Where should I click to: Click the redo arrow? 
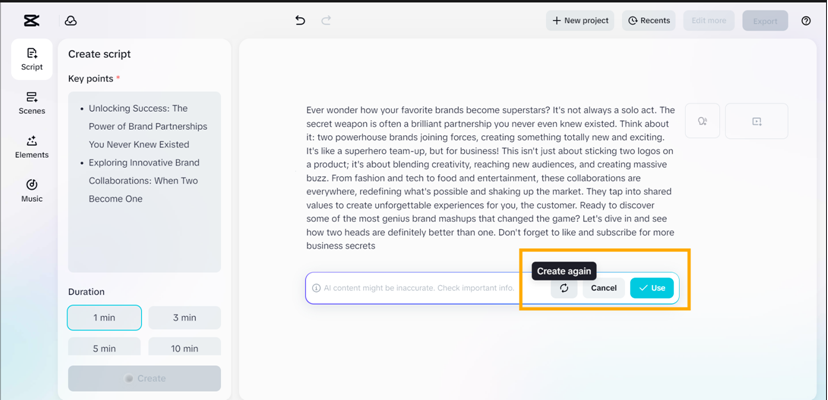326,20
